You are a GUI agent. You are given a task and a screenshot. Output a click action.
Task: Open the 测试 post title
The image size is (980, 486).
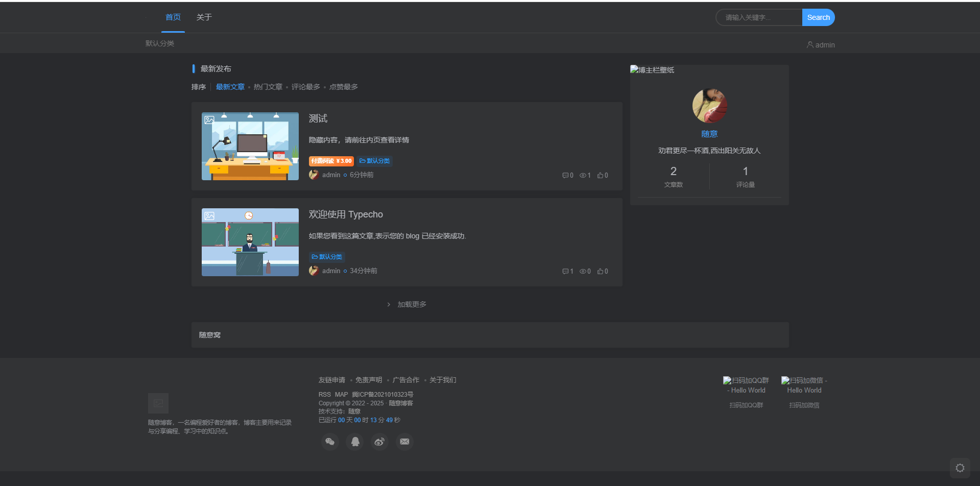pyautogui.click(x=318, y=118)
